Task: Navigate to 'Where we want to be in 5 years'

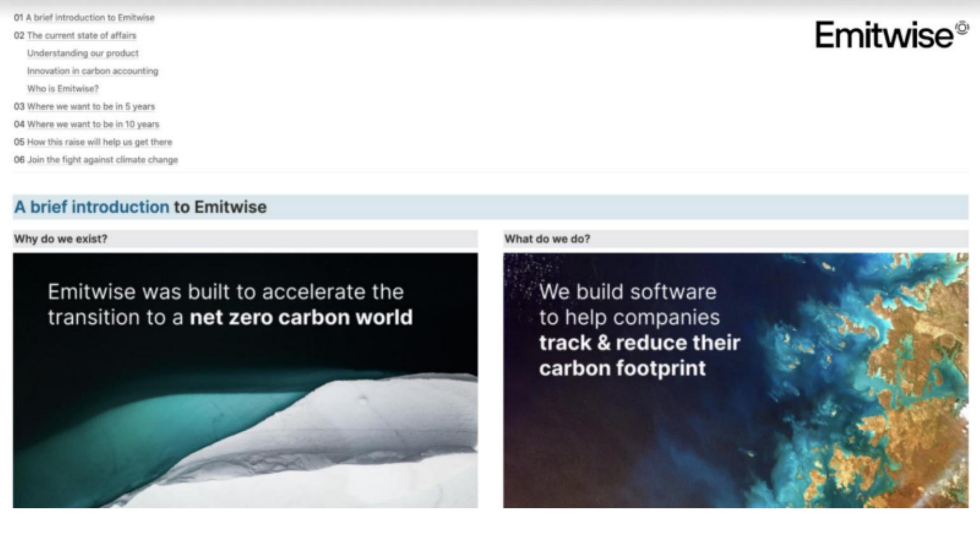Action: tap(91, 106)
